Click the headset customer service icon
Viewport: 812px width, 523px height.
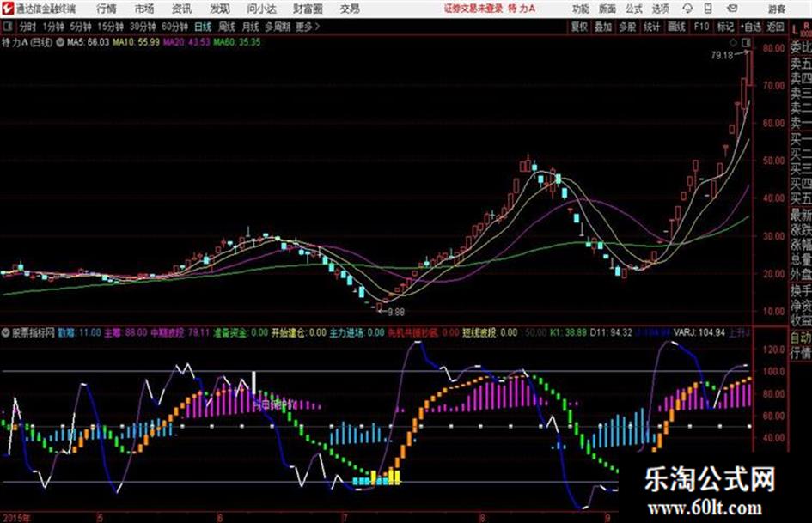click(687, 9)
